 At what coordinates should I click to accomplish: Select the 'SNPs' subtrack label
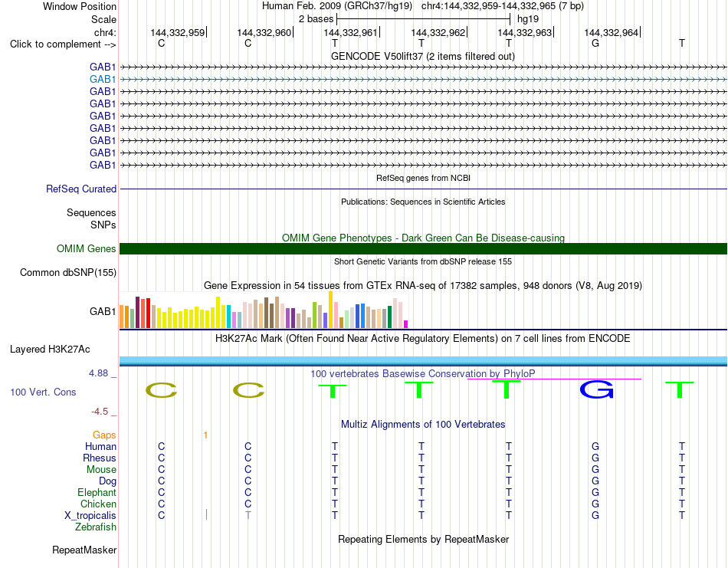[x=103, y=225]
